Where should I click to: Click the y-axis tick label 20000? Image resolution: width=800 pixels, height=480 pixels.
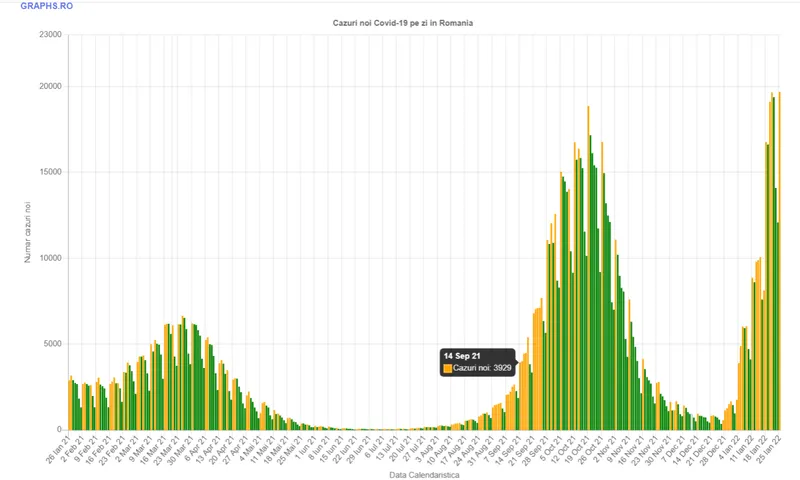pos(50,86)
